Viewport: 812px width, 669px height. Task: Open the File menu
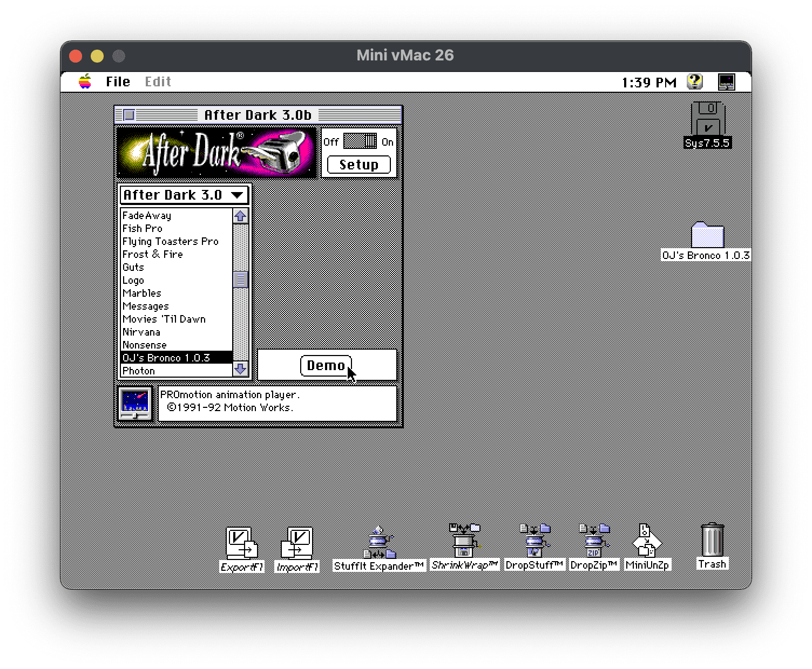[x=118, y=81]
